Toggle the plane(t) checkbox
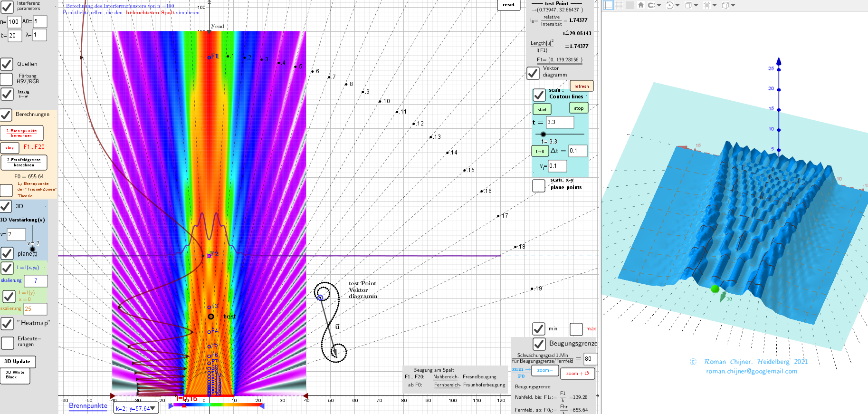This screenshot has height=414, width=868. (x=7, y=253)
